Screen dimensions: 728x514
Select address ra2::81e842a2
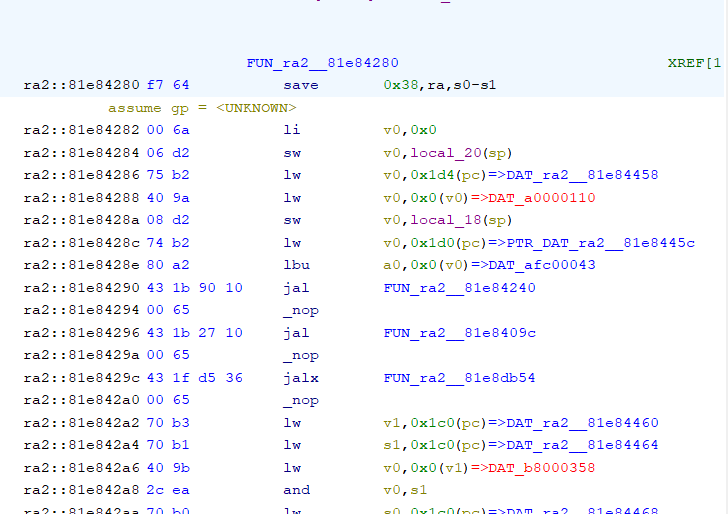click(81, 423)
